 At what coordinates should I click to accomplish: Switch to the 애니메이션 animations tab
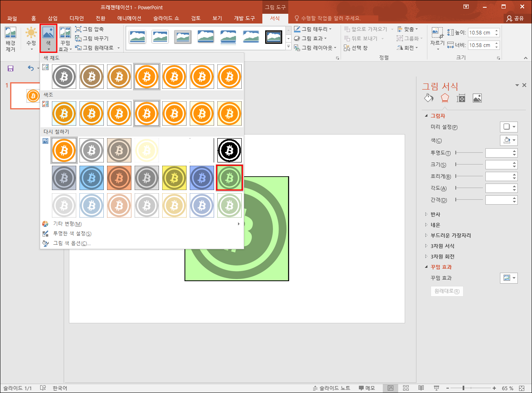coord(129,18)
